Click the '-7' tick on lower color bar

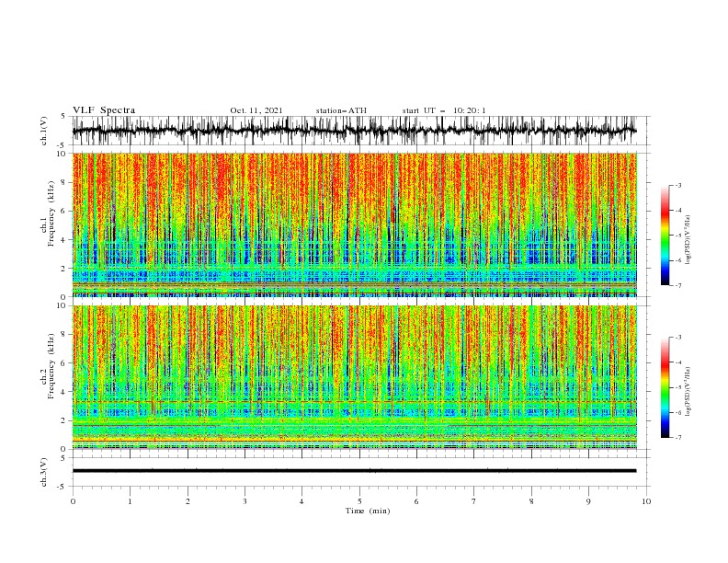pos(678,438)
